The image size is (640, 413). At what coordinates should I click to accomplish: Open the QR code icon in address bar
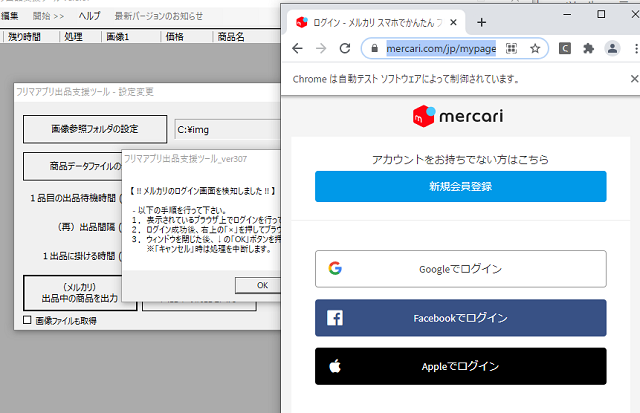pyautogui.click(x=511, y=49)
